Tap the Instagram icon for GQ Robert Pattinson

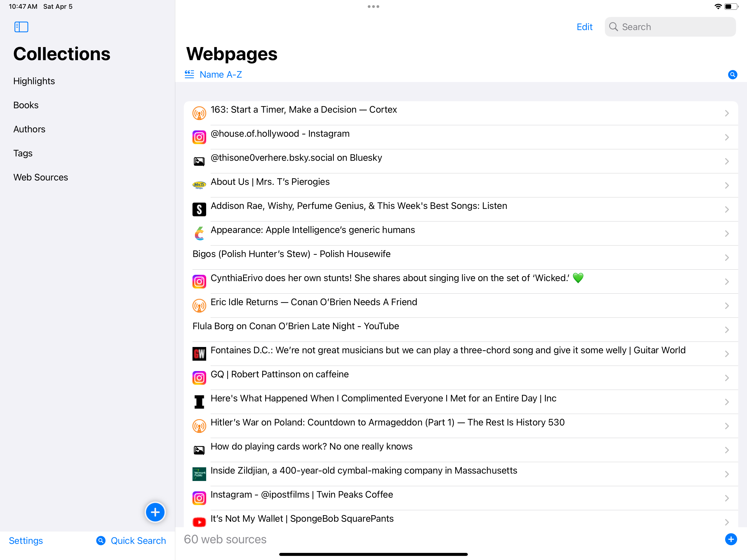(199, 378)
